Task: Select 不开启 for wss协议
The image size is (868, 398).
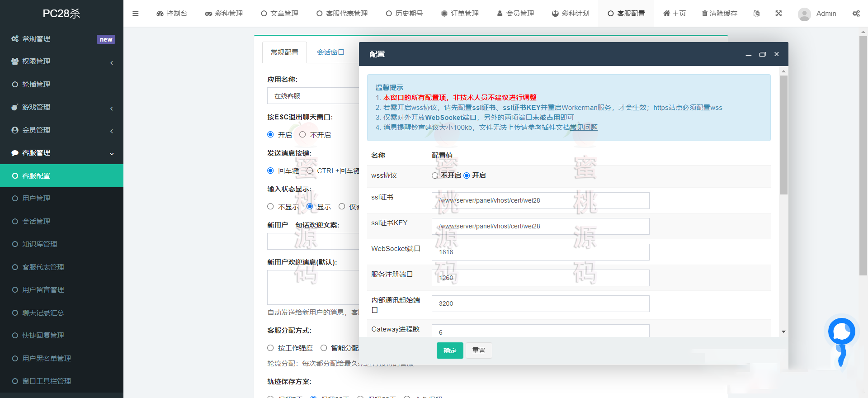Action: tap(435, 175)
